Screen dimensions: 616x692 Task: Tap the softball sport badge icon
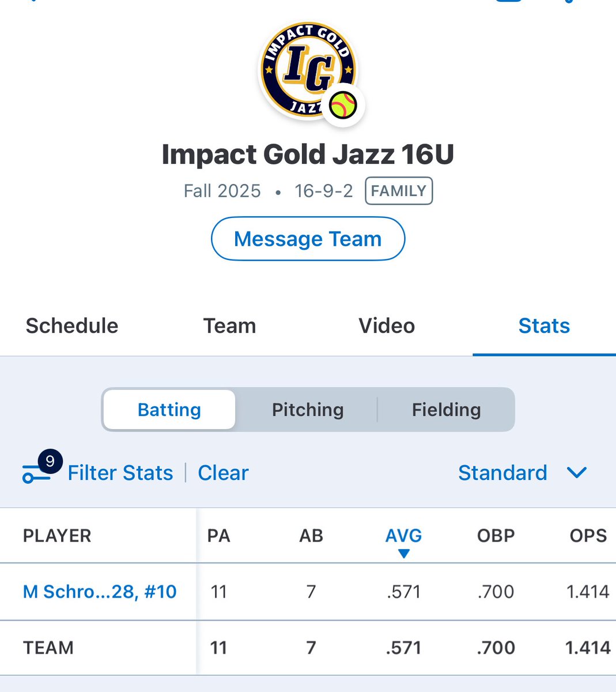point(343,106)
